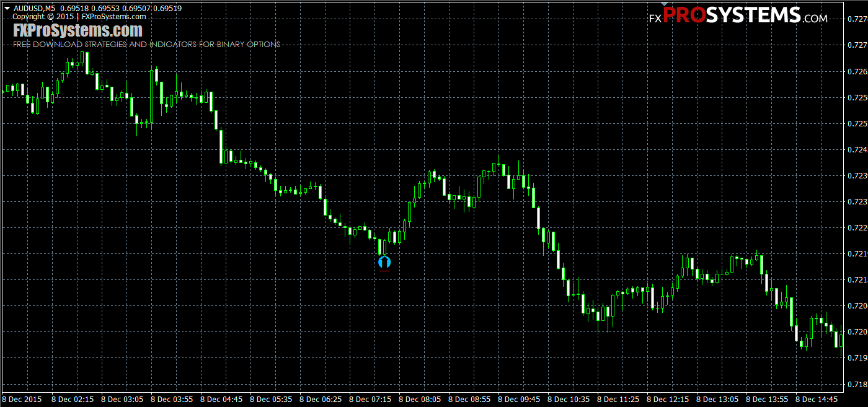Click the 0.724 price scale label
Image resolution: width=868 pixels, height=407 pixels.
pyautogui.click(x=857, y=149)
